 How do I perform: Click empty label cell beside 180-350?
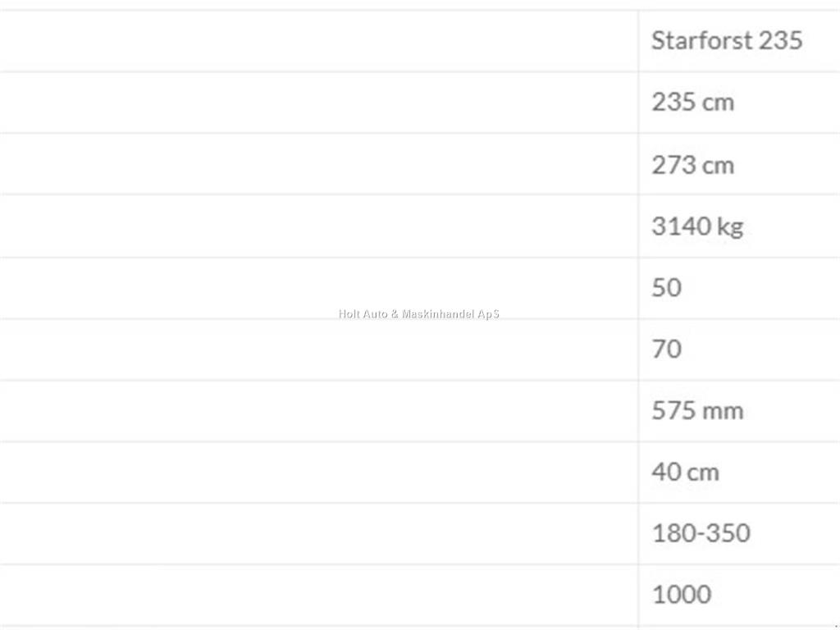tap(319, 533)
